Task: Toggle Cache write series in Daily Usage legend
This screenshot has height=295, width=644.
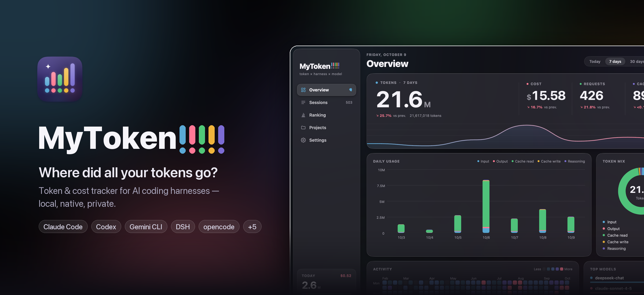Action: [549, 161]
